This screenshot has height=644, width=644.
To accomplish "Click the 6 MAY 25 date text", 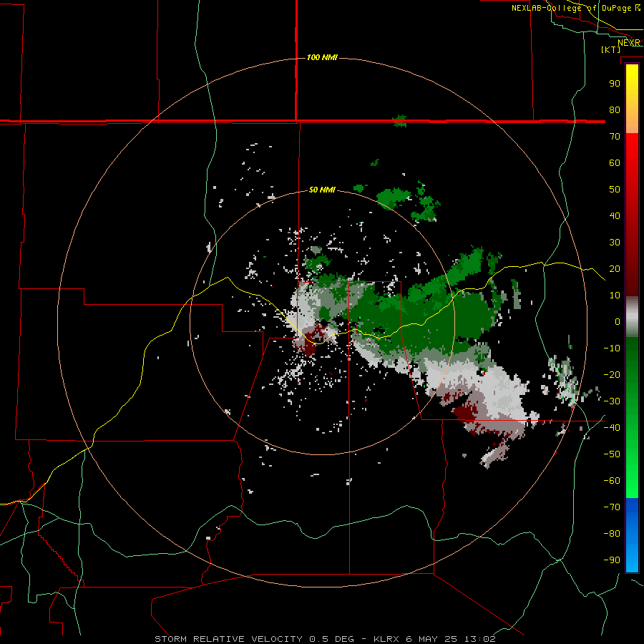I will coord(432,639).
